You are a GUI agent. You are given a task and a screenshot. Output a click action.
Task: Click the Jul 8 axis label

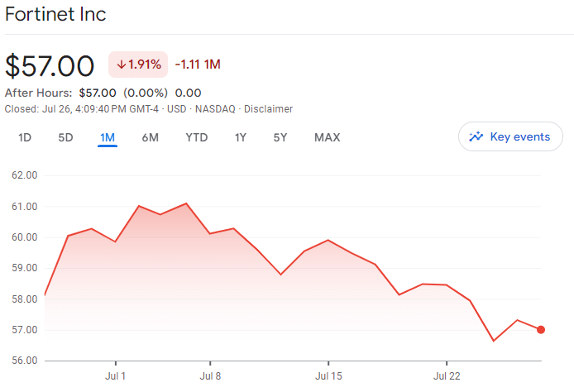click(210, 376)
